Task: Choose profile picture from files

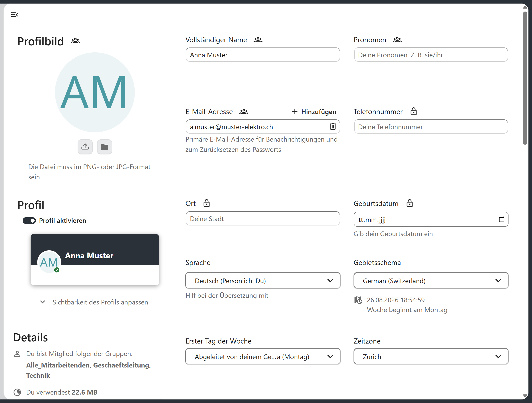Action: coord(104,147)
